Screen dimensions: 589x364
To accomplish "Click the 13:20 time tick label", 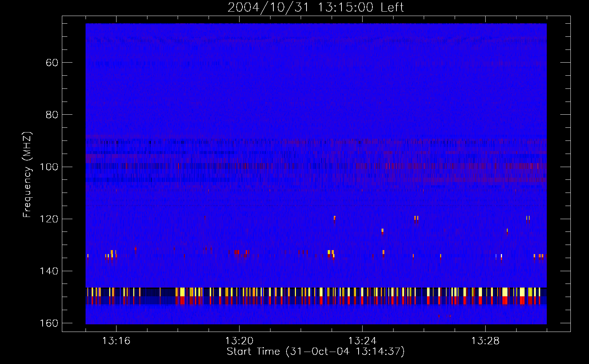I will click(239, 341).
